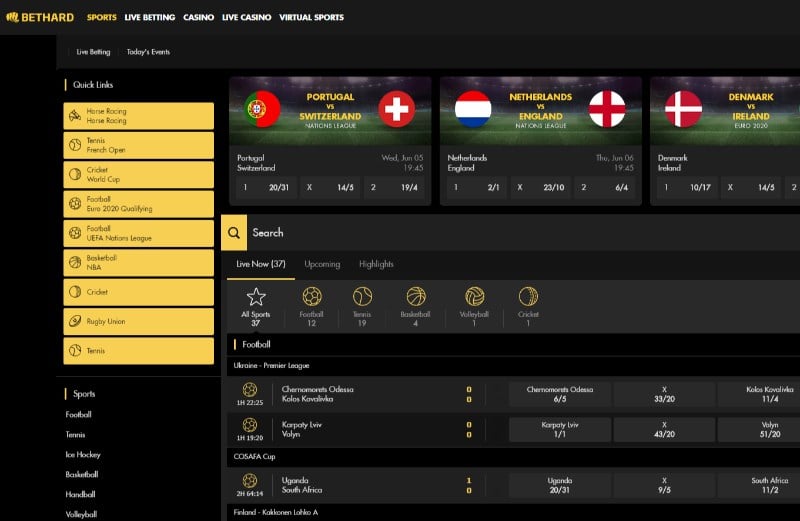Go to Casino section
The width and height of the screenshot is (800, 521).
click(x=198, y=17)
